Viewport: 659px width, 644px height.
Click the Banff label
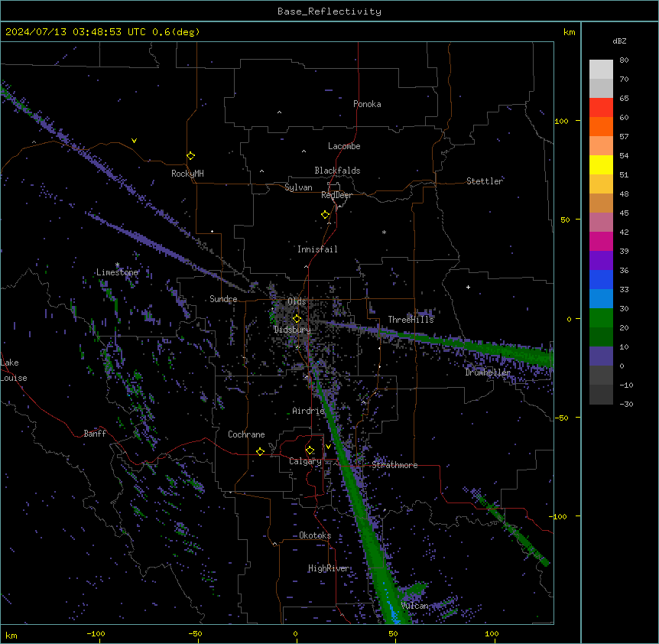point(95,434)
